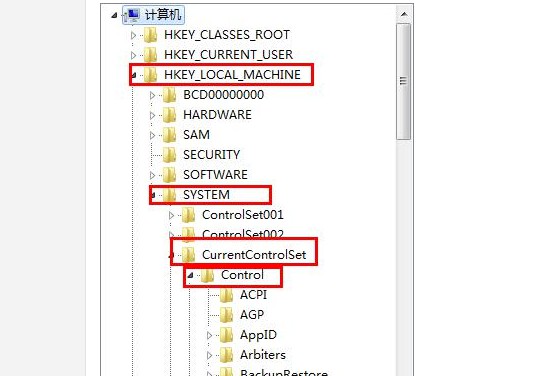Screen dimensions: 554x376
Task: Select the ACPI key text
Action: click(253, 295)
